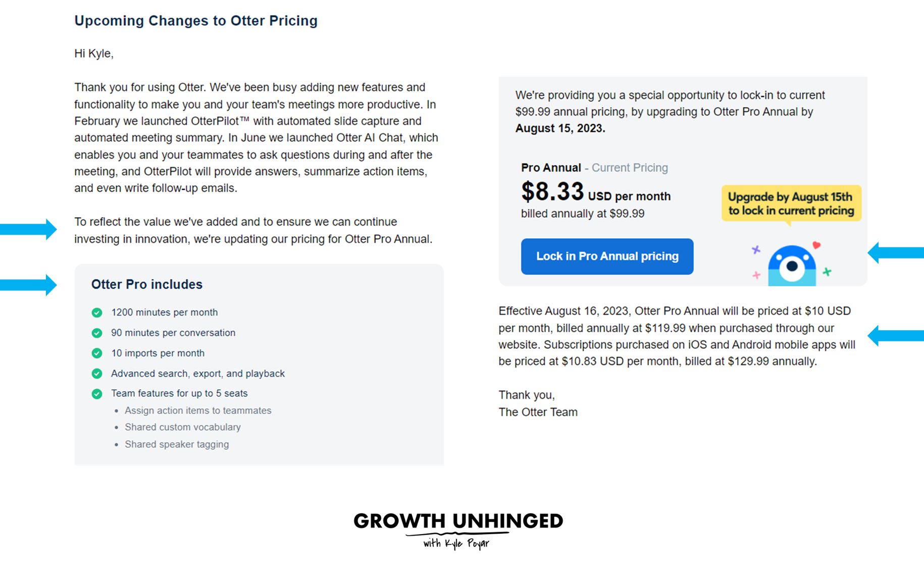Click the August 15, 2023 bold deadline text
The height and width of the screenshot is (568, 924).
(559, 128)
